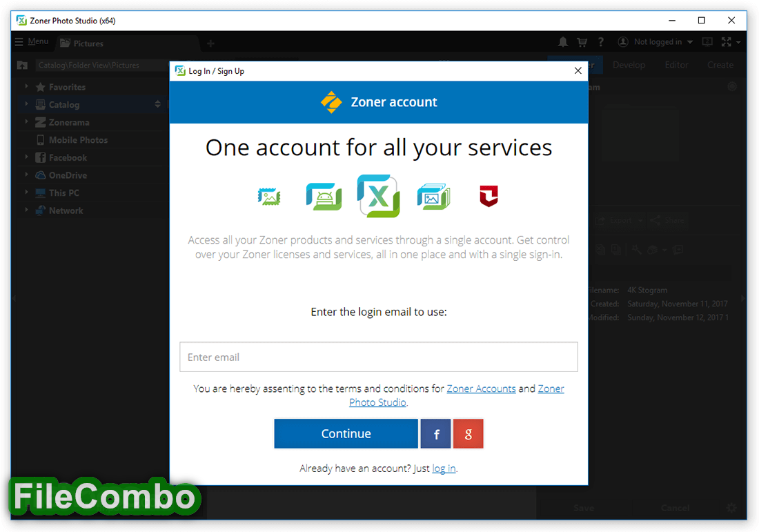Select the Android app product icon
The width and height of the screenshot is (759, 532).
[x=324, y=197]
